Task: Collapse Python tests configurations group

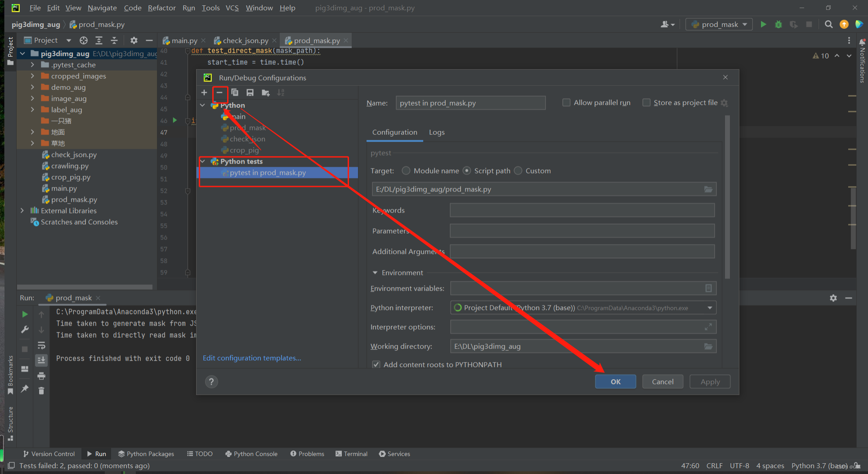Action: (203, 161)
